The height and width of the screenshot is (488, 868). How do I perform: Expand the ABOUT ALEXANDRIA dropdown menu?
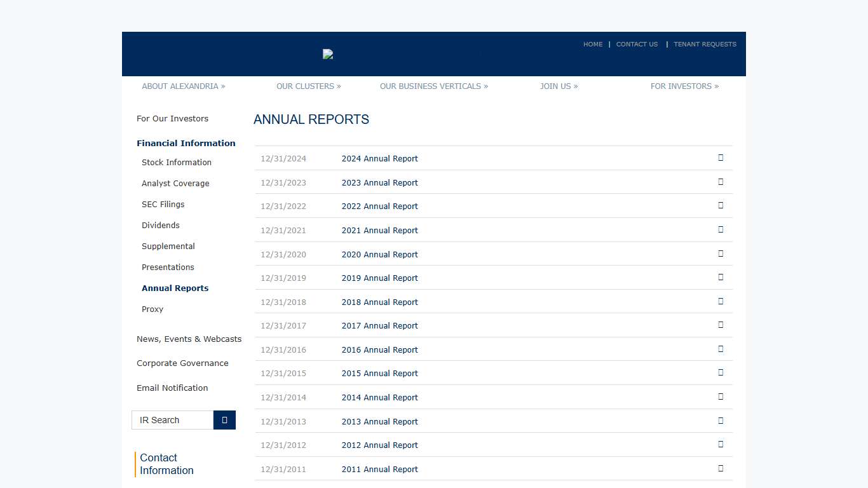[183, 86]
